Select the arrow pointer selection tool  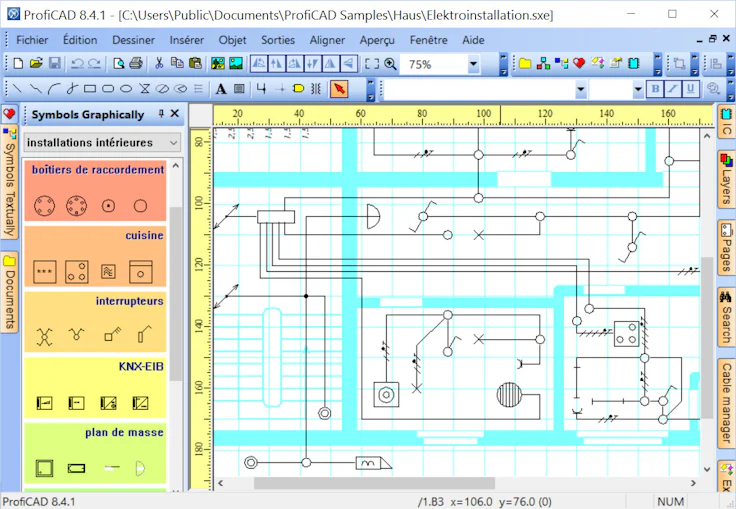pyautogui.click(x=340, y=89)
